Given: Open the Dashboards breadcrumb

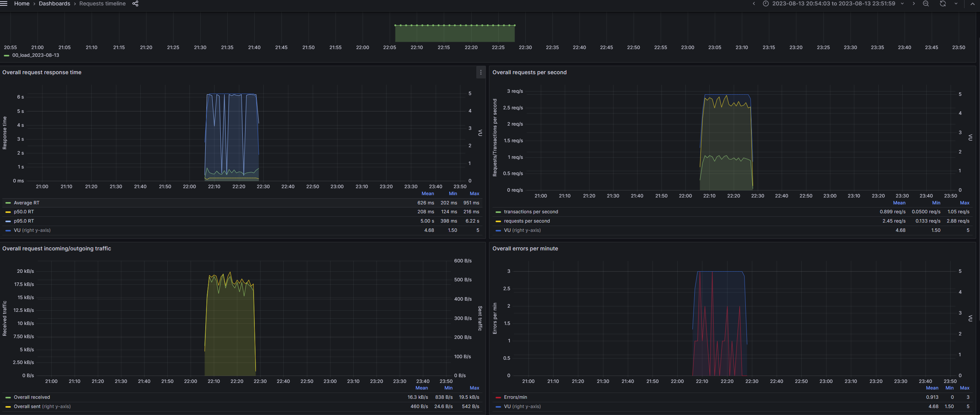Looking at the screenshot, I should tap(55, 3).
